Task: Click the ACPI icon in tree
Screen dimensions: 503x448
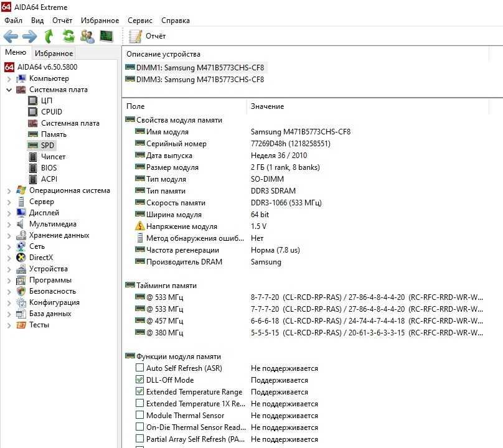Action: pyautogui.click(x=33, y=179)
